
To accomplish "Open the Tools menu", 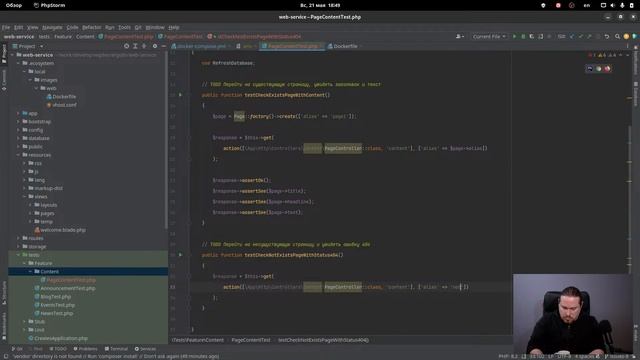I will 124,27.
